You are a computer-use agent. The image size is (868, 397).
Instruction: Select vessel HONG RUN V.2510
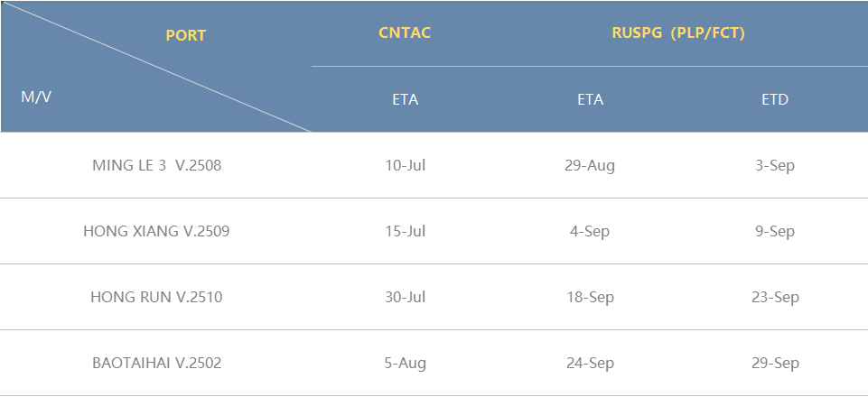pos(156,297)
